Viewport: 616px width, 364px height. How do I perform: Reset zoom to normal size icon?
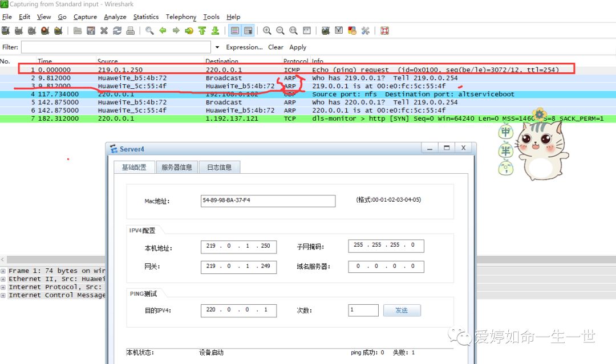click(294, 31)
